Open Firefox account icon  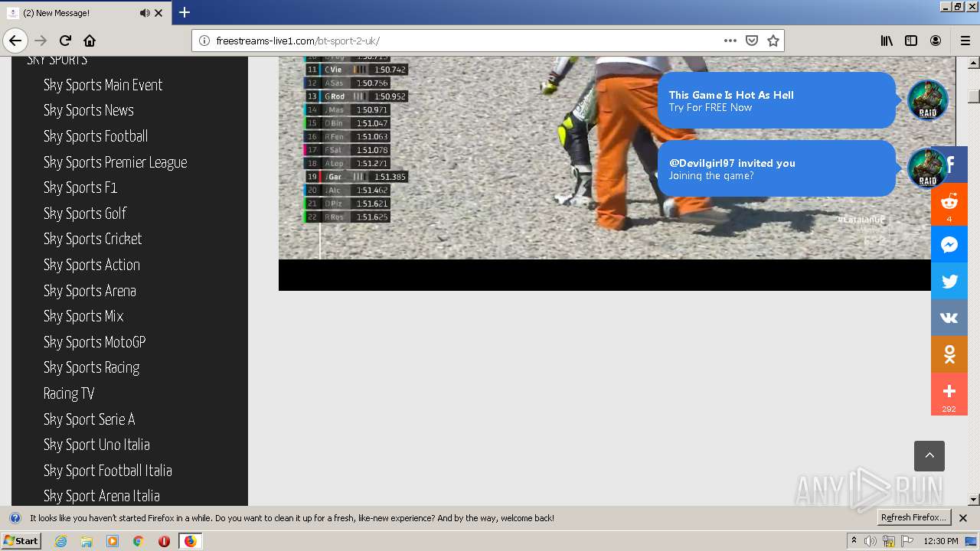936,41
